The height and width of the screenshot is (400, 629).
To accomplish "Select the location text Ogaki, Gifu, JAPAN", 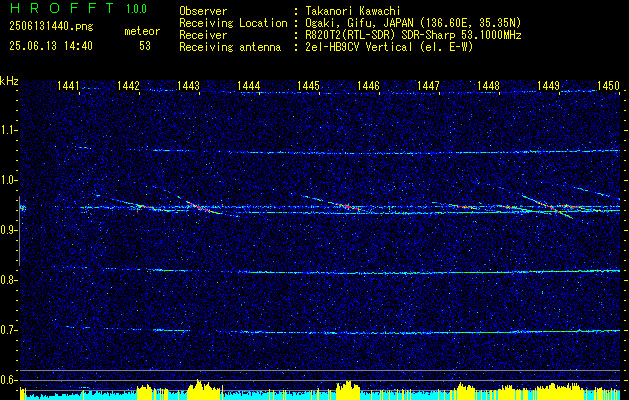I will (359, 23).
